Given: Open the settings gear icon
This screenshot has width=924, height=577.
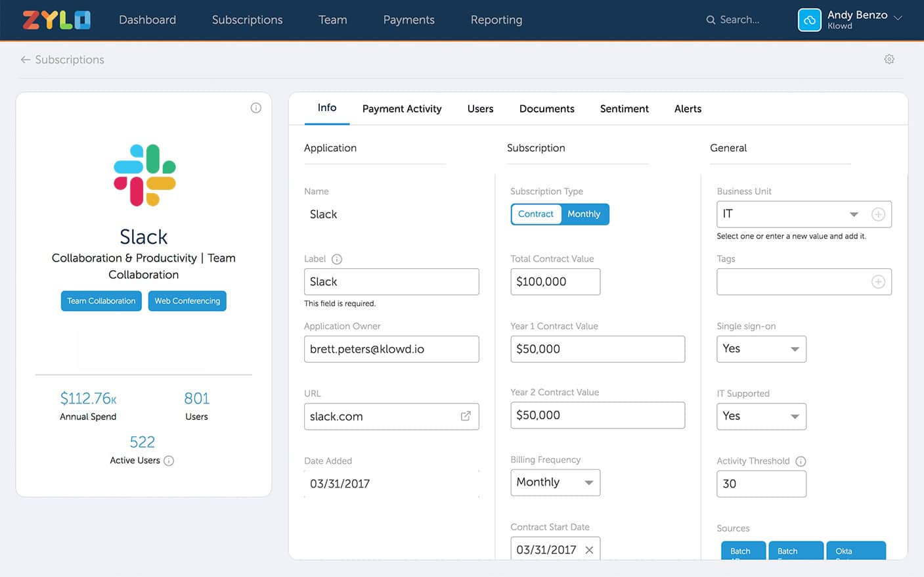Looking at the screenshot, I should (x=889, y=58).
